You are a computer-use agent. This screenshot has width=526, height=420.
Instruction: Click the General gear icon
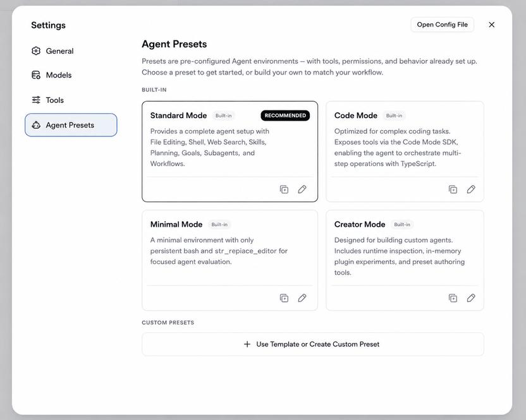point(36,51)
